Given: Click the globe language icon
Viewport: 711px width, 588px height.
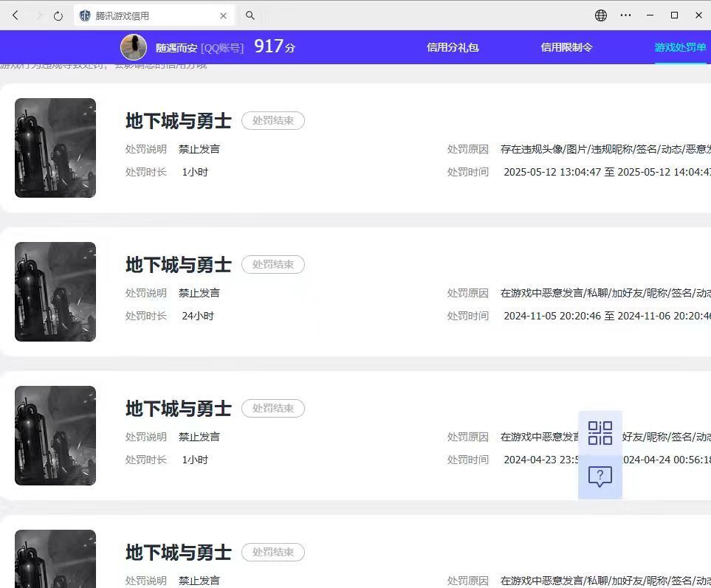Looking at the screenshot, I should [x=601, y=15].
